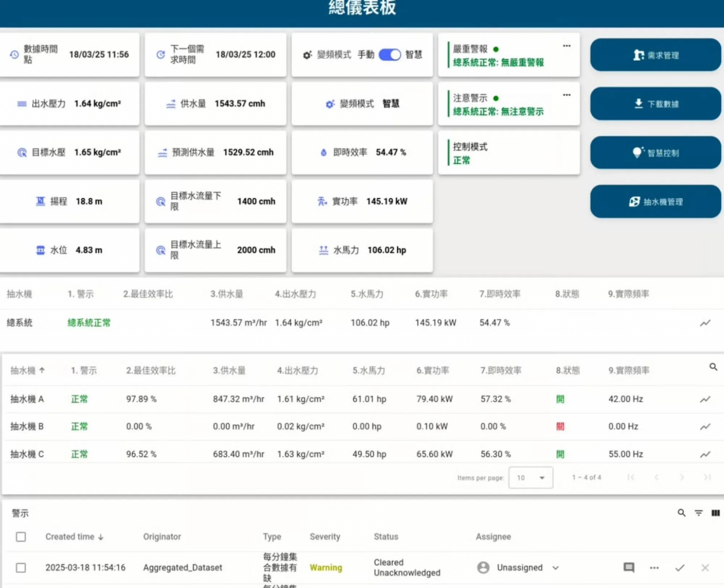Screen dimensions: 724x588
Task: Open Items per page dropdown
Action: [x=531, y=478]
